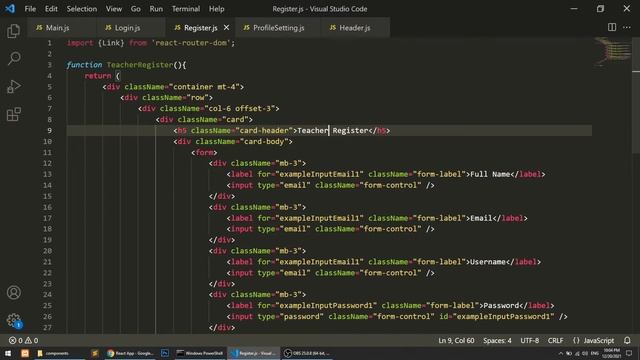This screenshot has width=640, height=360.
Task: Show hidden tray icons chevron
Action: (560, 353)
